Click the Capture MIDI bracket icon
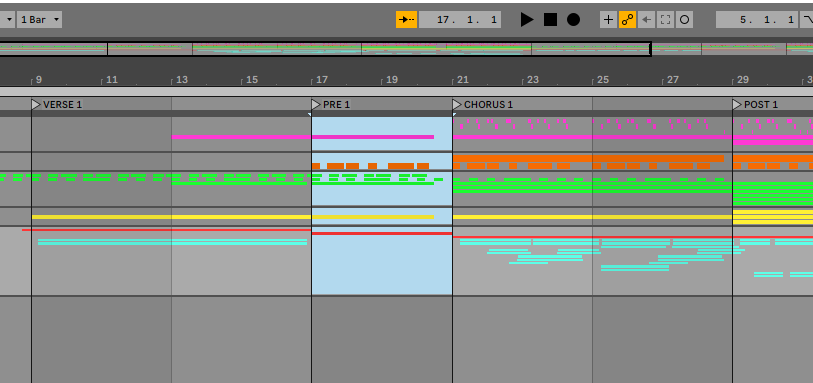This screenshot has height=383, width=813. 665,20
